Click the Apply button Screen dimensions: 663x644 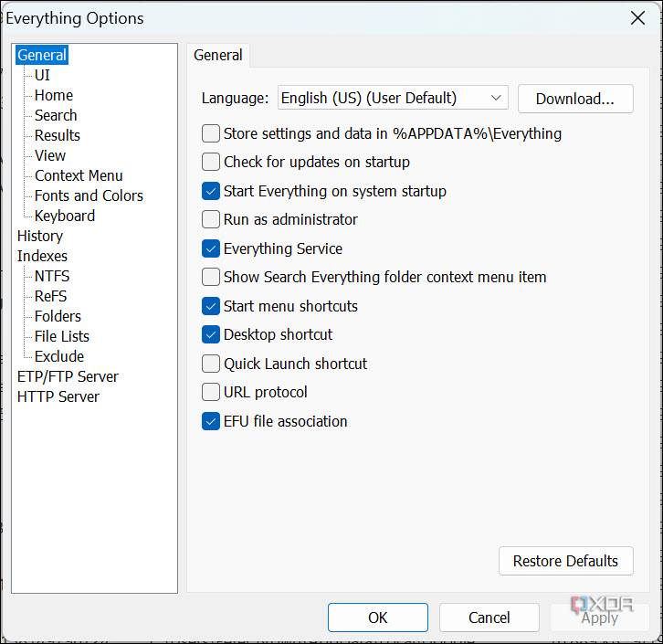(x=600, y=618)
